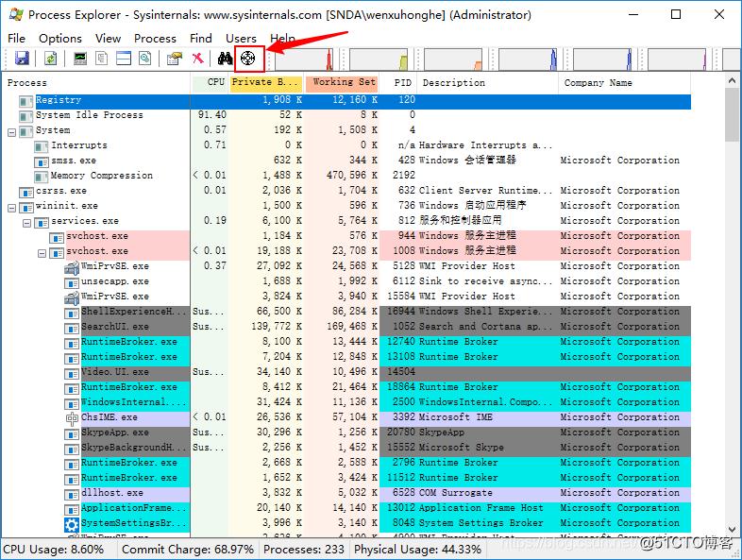Click the binoculars Find Handle icon
The image size is (742, 560).
point(225,59)
